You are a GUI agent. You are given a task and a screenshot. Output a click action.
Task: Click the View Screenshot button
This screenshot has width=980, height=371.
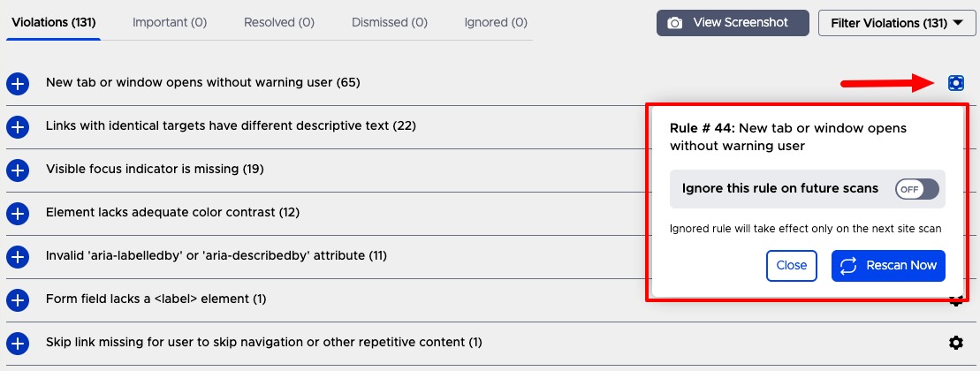click(733, 23)
